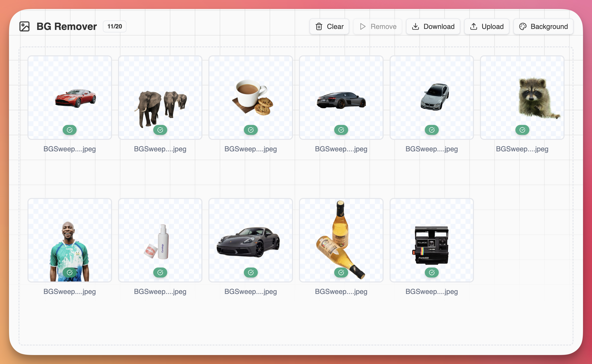Image resolution: width=592 pixels, height=364 pixels.
Task: Click green checkmark on skincare bottle image
Action: tap(160, 273)
